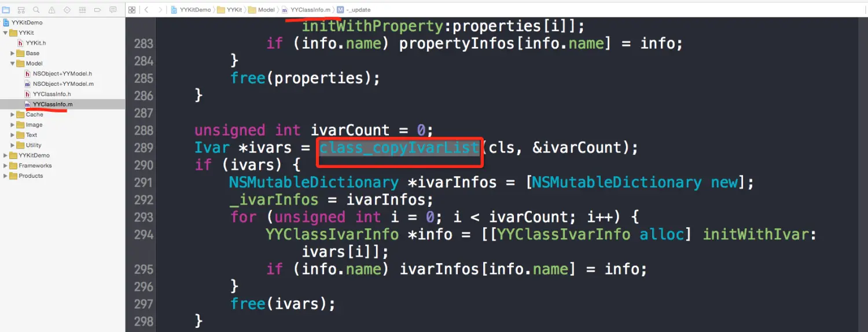Open the -_update method breadcrumb
The width and height of the screenshot is (868, 332).
click(x=354, y=10)
